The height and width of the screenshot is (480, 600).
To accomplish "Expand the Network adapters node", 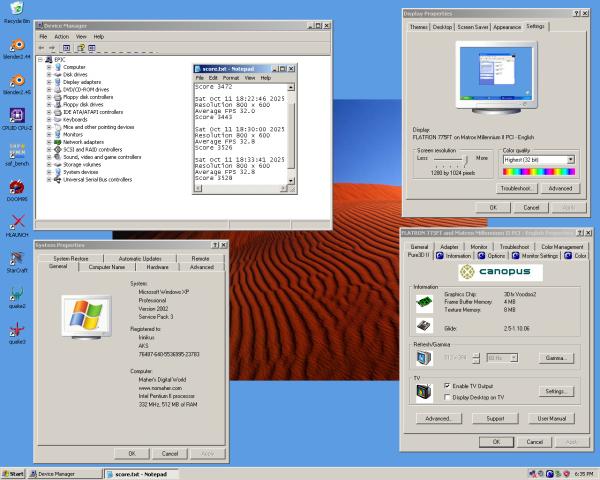I will (x=48, y=142).
